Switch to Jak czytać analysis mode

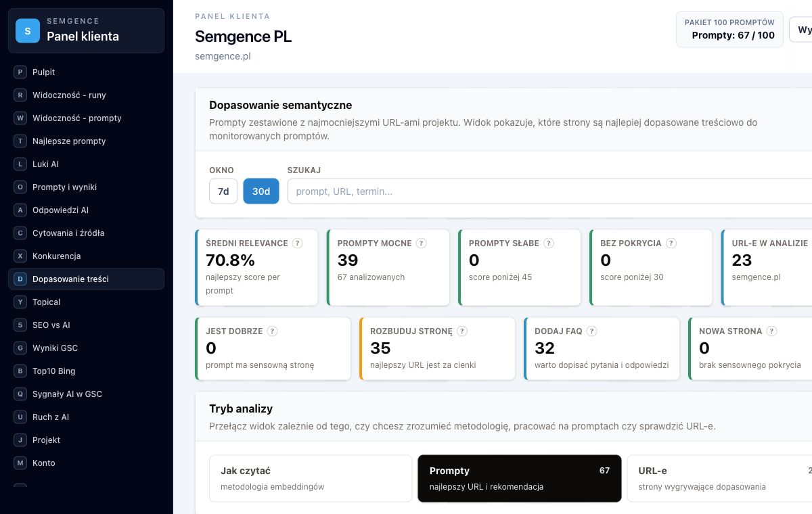(x=311, y=478)
